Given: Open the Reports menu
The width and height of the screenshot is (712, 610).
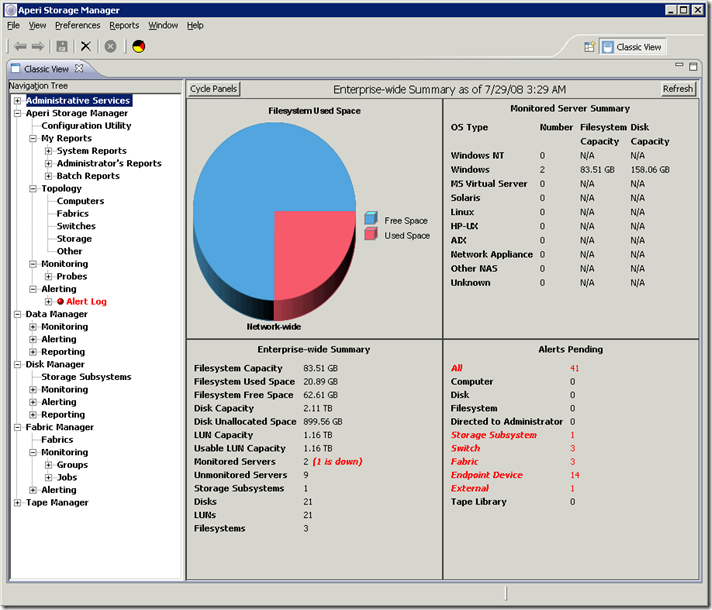Looking at the screenshot, I should coord(124,25).
